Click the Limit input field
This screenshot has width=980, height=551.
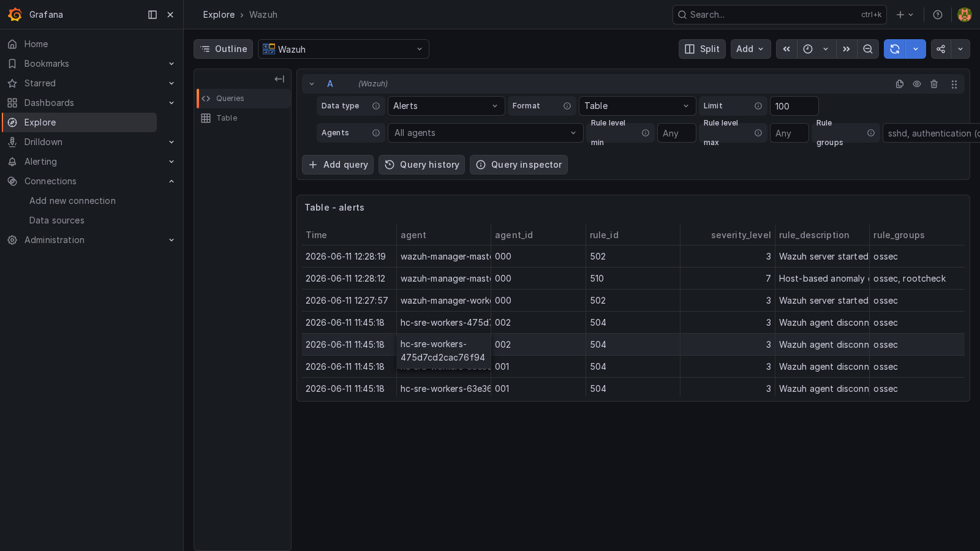(794, 106)
